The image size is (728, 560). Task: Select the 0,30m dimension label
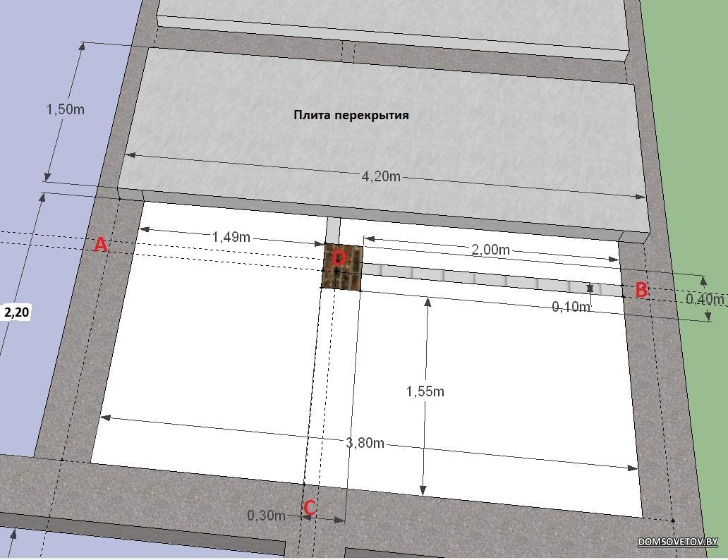tap(266, 516)
